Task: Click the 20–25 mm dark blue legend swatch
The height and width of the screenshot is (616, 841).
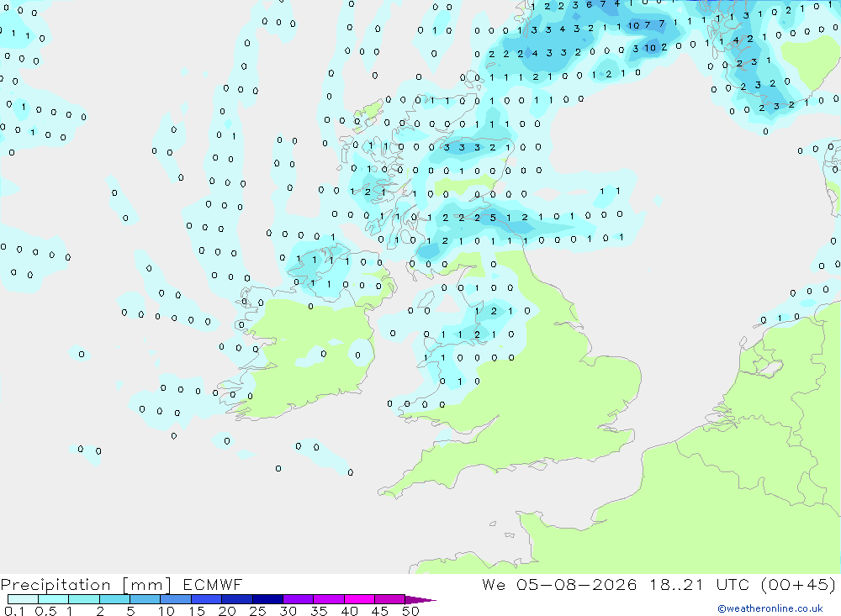Action: [x=236, y=599]
